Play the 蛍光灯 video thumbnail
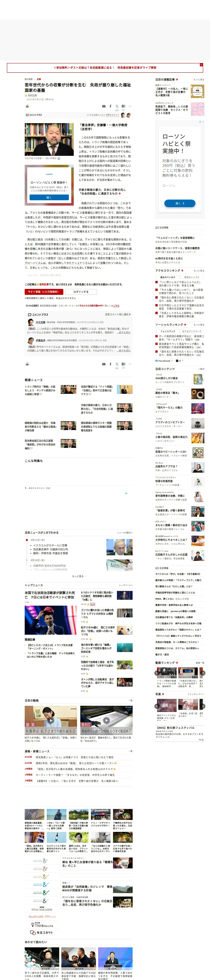 coord(106,720)
